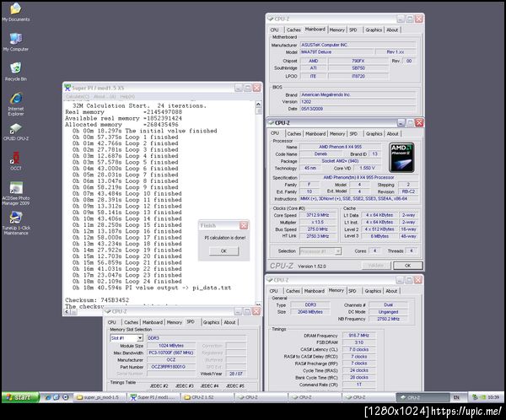Click the BIOS Date value 05/13/2009
The height and width of the screenshot is (420, 506).
pos(358,109)
